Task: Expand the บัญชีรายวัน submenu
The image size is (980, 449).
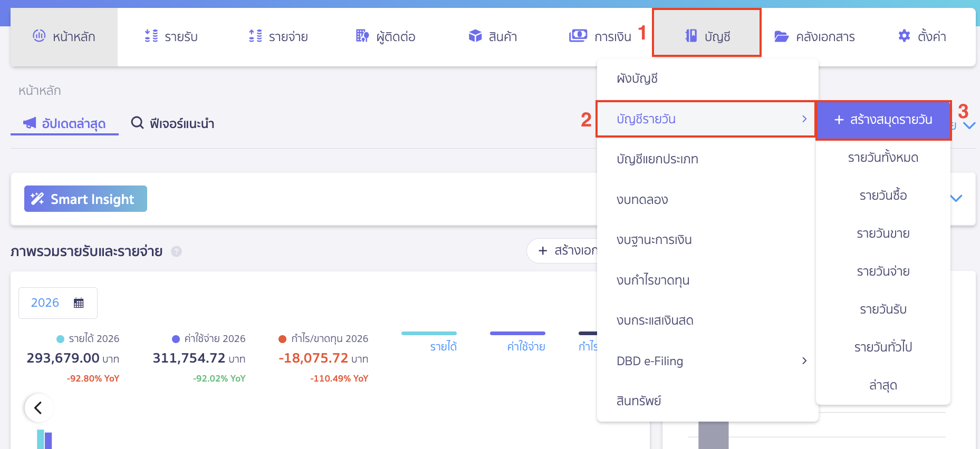Action: [x=804, y=119]
